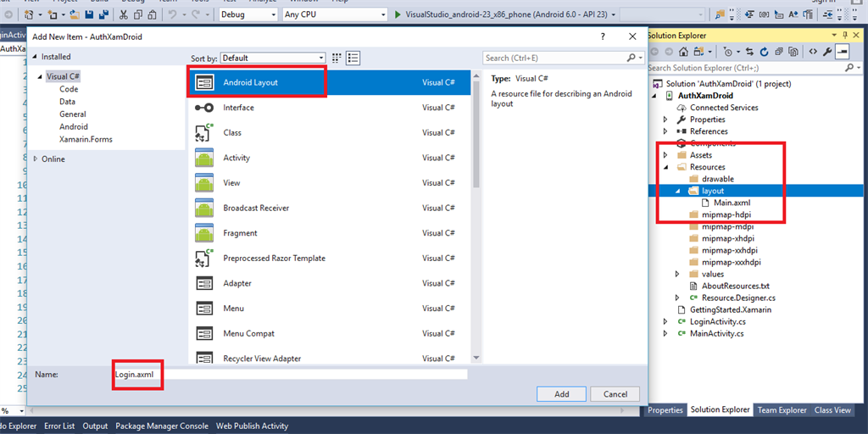The width and height of the screenshot is (868, 434).
Task: Click Show All Files icon in Solution Explorer
Action: 793,52
